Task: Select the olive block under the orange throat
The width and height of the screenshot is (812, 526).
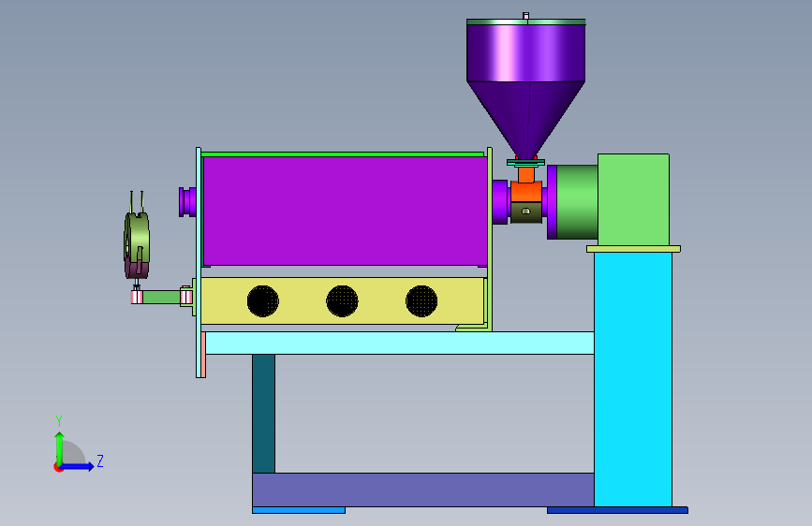Action: point(526,212)
